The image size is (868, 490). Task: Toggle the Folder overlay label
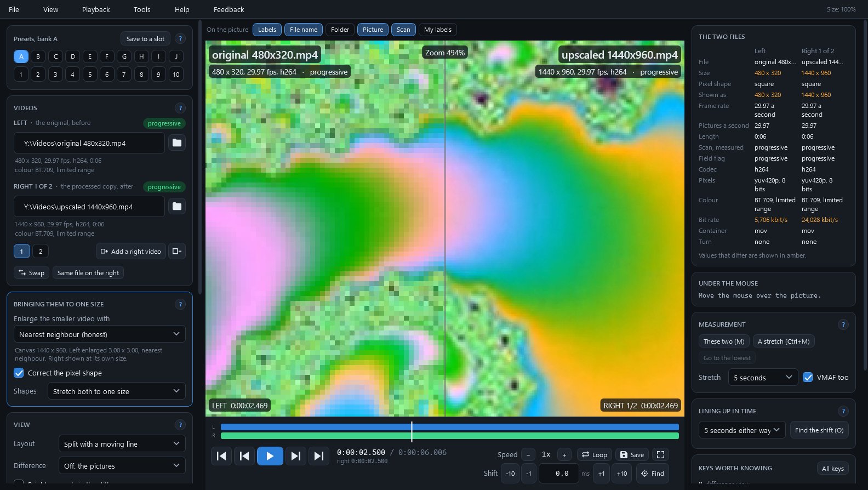340,30
